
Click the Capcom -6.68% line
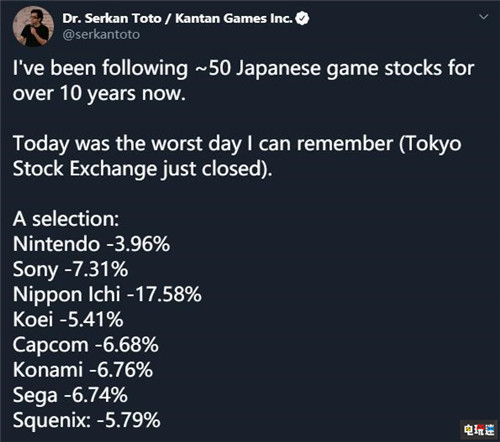pyautogui.click(x=86, y=345)
